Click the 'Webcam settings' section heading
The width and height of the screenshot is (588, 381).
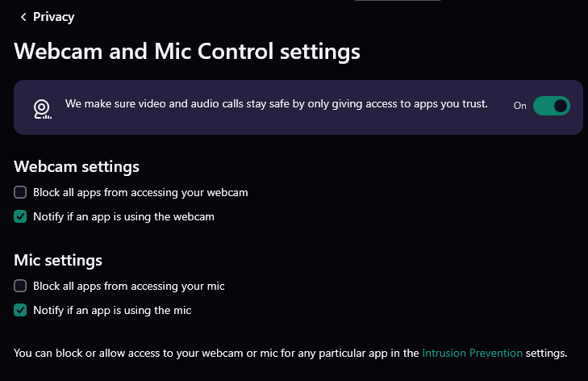[x=77, y=167]
